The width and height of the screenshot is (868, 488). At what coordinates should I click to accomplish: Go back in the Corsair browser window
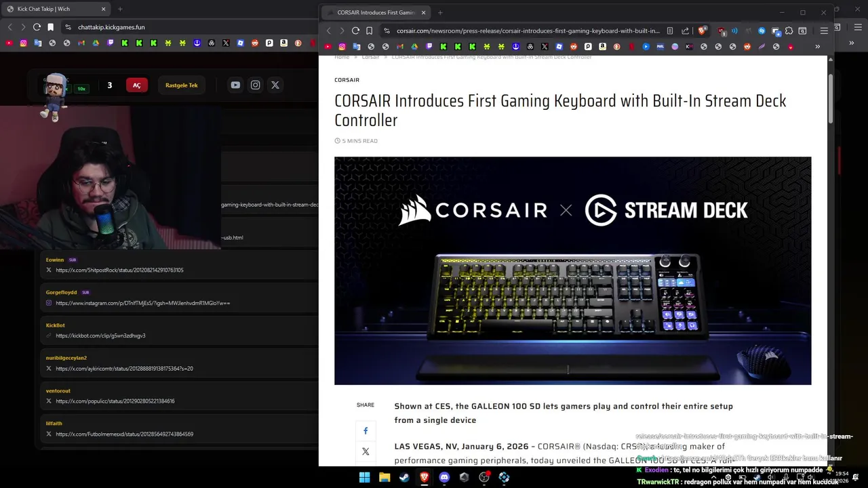329,30
